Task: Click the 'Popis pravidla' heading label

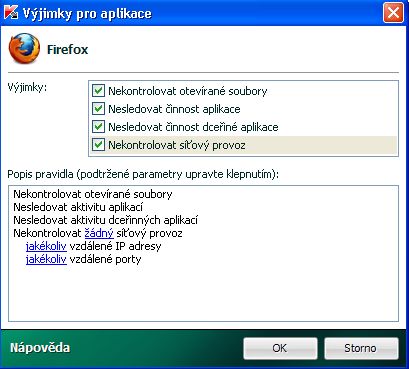Action: (143, 174)
